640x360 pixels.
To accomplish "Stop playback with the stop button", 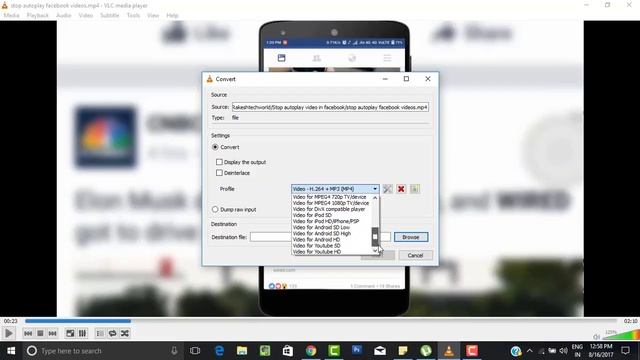I will pos(40,333).
